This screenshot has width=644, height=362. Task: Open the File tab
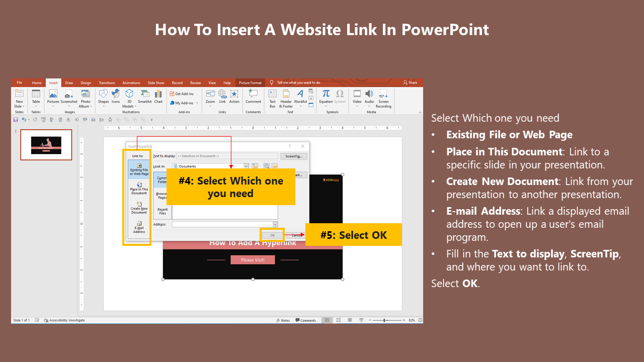coord(19,82)
